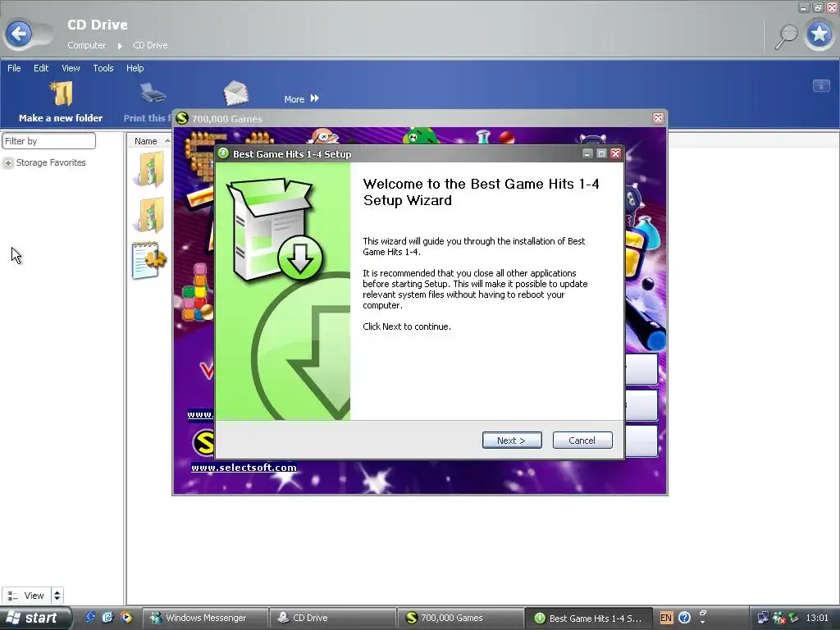Click the info pane icon top right
This screenshot has height=630, width=840.
(x=820, y=85)
